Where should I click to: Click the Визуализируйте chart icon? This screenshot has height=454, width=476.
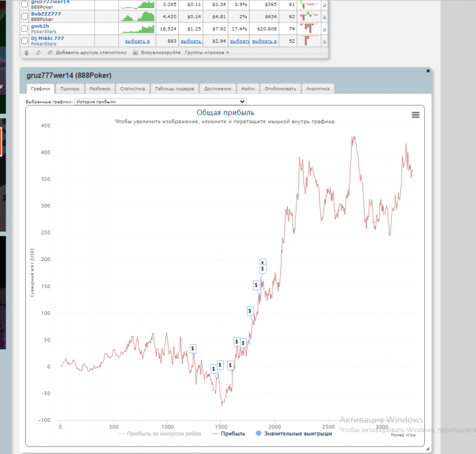pyautogui.click(x=135, y=53)
